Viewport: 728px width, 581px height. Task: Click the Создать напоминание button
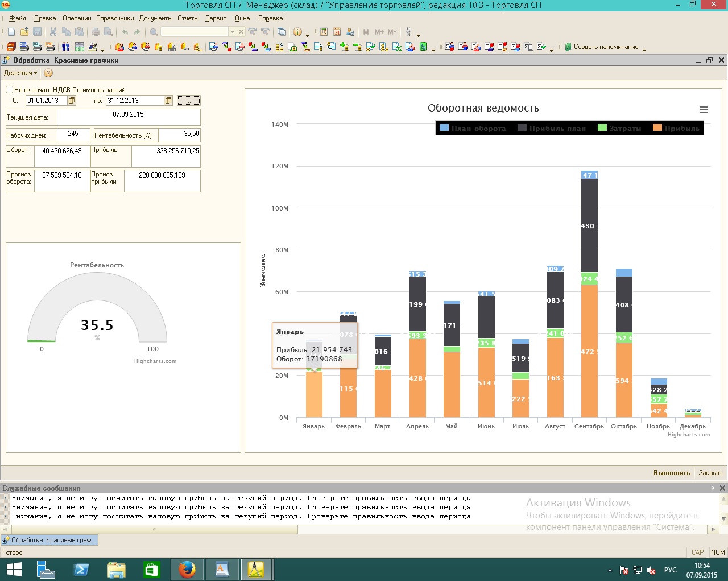click(x=602, y=47)
